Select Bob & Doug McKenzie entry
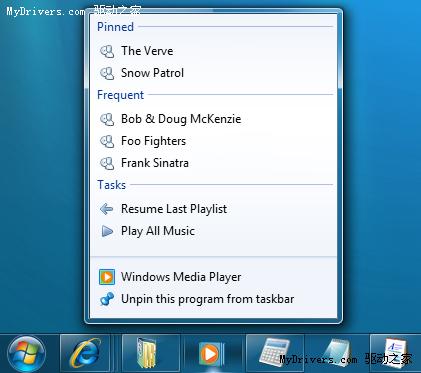Image resolution: width=421 pixels, height=373 pixels. point(213,119)
